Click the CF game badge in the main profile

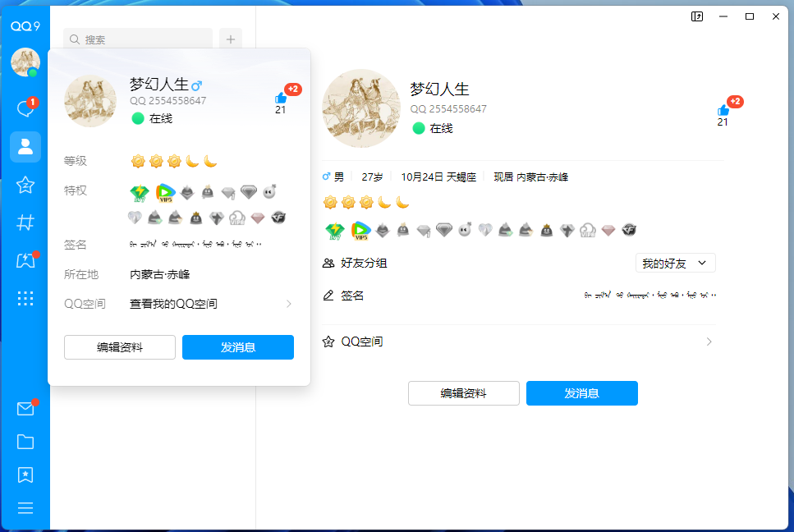point(629,231)
